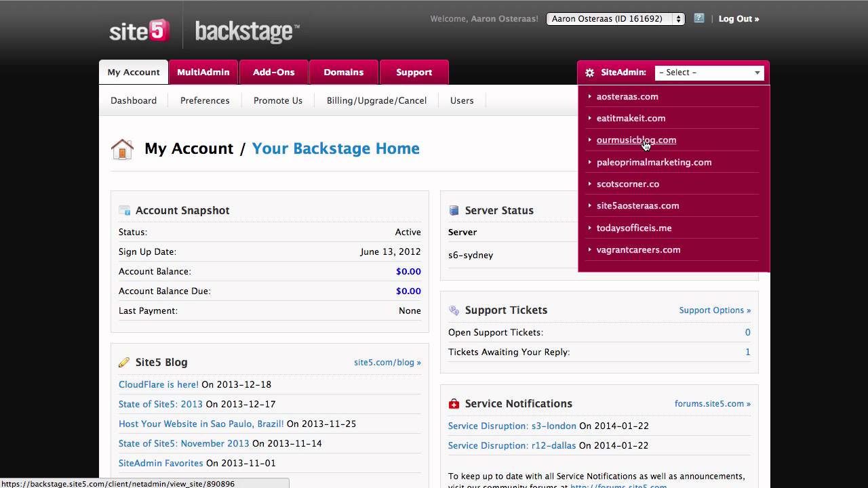This screenshot has width=868, height=488.
Task: Select paleoprimalmarketing.com from the SiteAdmin list
Action: [654, 162]
